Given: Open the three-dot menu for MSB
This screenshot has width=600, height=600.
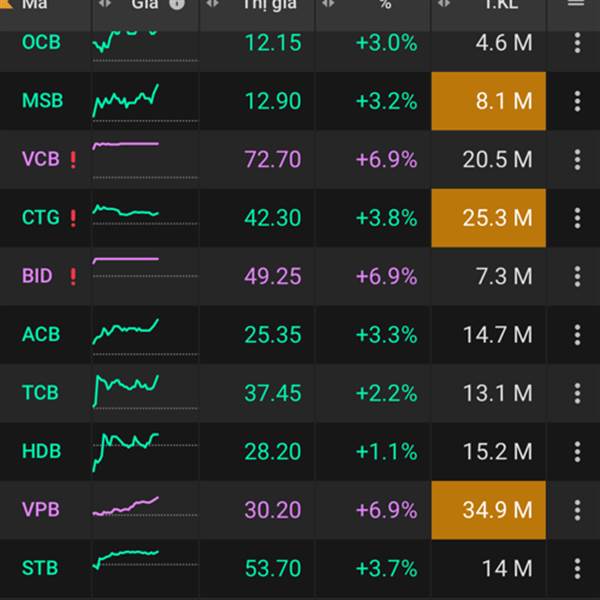Looking at the screenshot, I should click(x=577, y=101).
